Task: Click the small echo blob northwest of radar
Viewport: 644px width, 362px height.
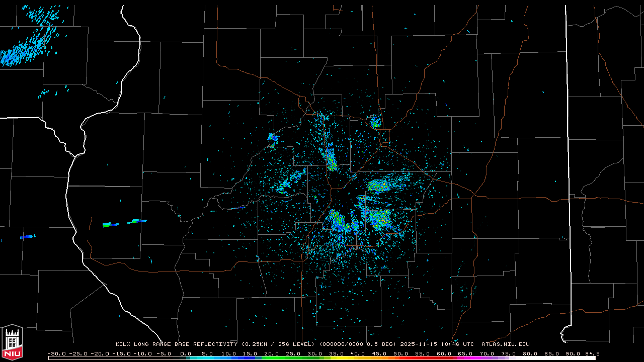Action: [x=273, y=137]
